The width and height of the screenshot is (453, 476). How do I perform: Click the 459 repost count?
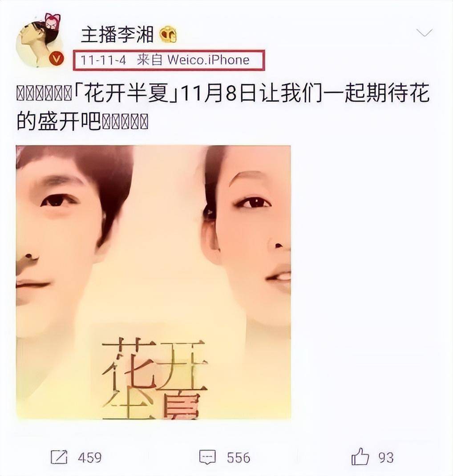pos(89,457)
